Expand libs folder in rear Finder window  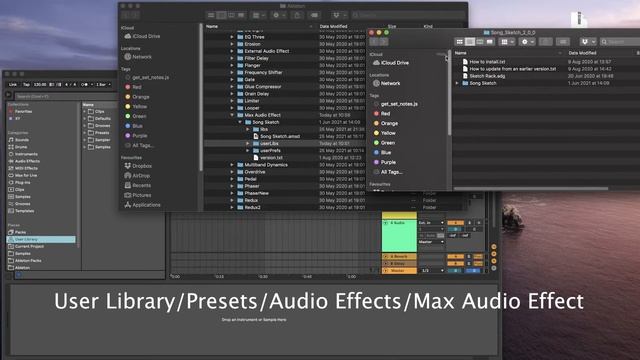click(x=248, y=129)
